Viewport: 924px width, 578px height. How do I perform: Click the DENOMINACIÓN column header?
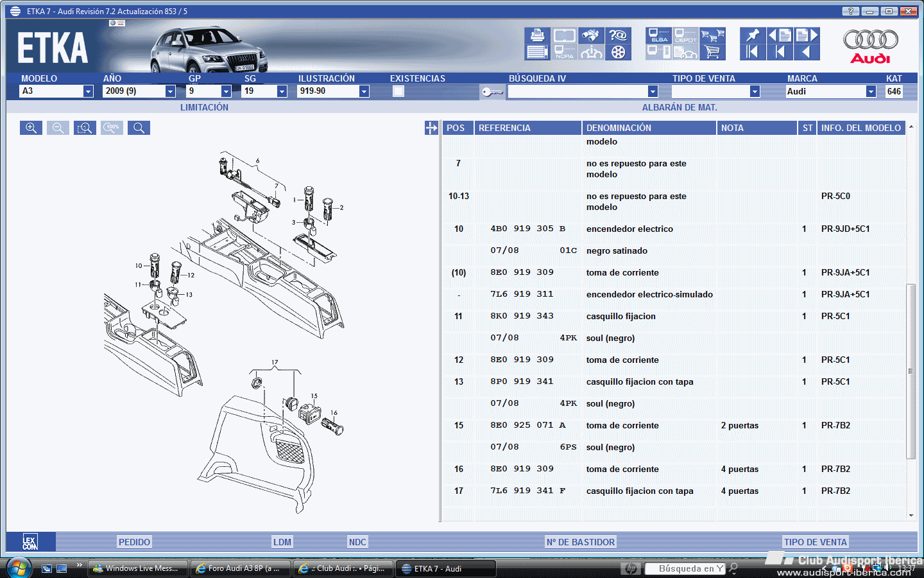(649, 128)
